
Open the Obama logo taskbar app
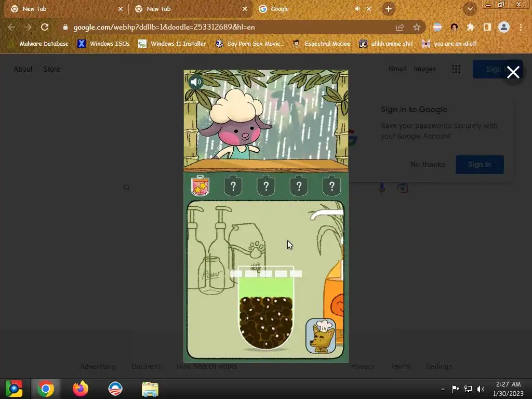pyautogui.click(x=115, y=389)
